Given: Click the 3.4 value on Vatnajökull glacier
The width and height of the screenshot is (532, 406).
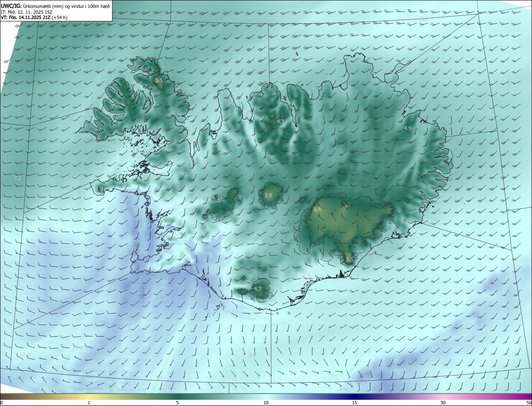Looking at the screenshot, I should tap(317, 210).
